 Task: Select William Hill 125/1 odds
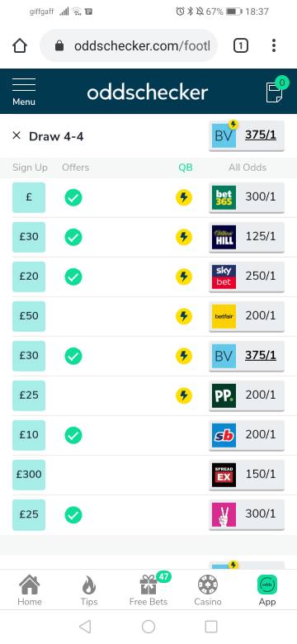[247, 237]
